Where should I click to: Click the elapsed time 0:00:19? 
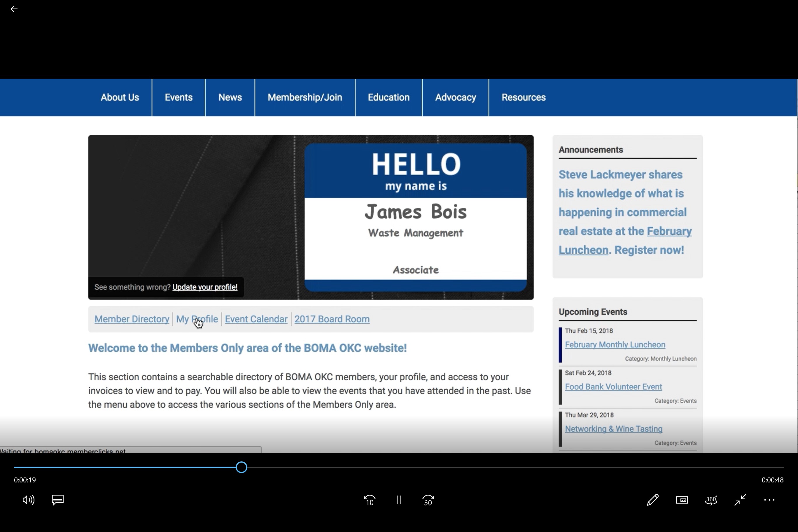tap(25, 480)
